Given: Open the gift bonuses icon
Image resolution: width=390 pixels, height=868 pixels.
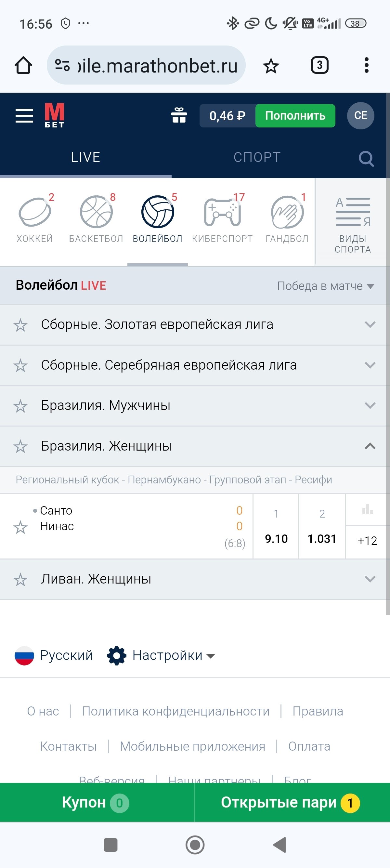Looking at the screenshot, I should (x=179, y=116).
